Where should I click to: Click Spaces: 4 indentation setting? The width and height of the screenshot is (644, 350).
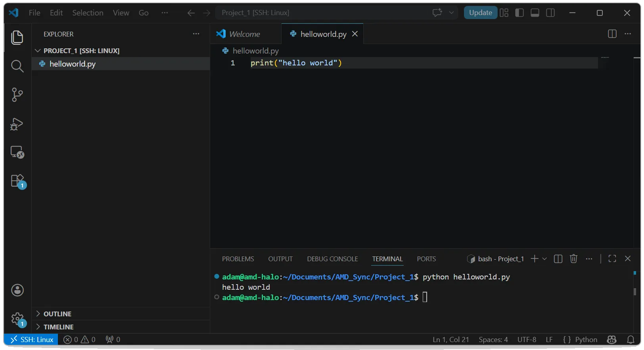coord(493,340)
